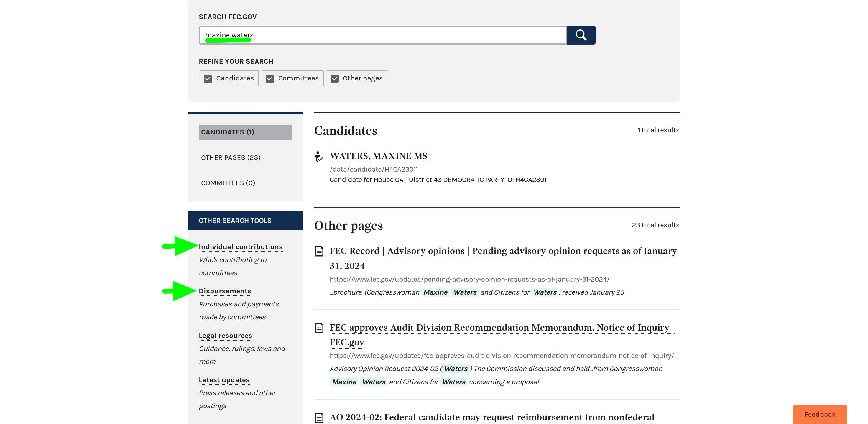Click the 'Candidates' section heading

346,130
